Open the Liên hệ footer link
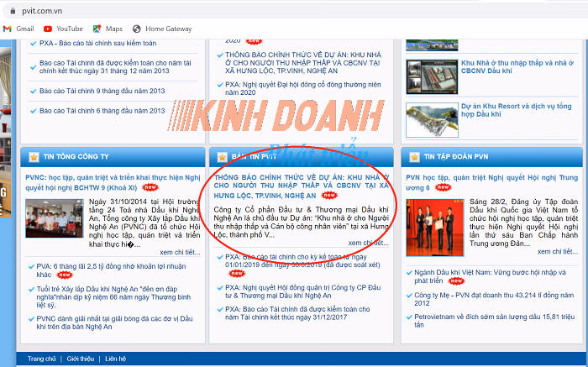588x367 pixels. [x=115, y=359]
